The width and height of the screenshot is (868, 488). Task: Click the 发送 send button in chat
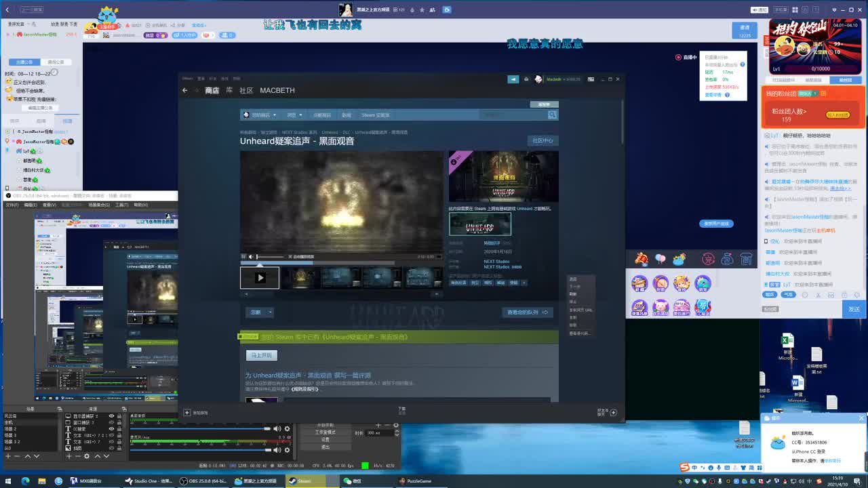tap(853, 309)
